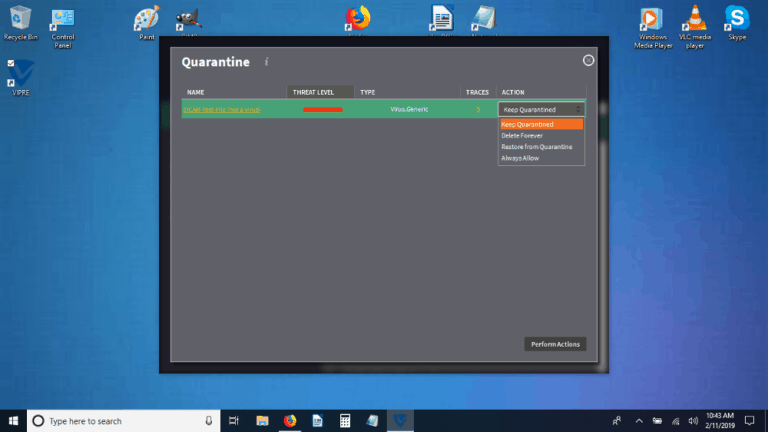The image size is (768, 432).
Task: Open the Firefox desktop icon
Action: point(358,20)
